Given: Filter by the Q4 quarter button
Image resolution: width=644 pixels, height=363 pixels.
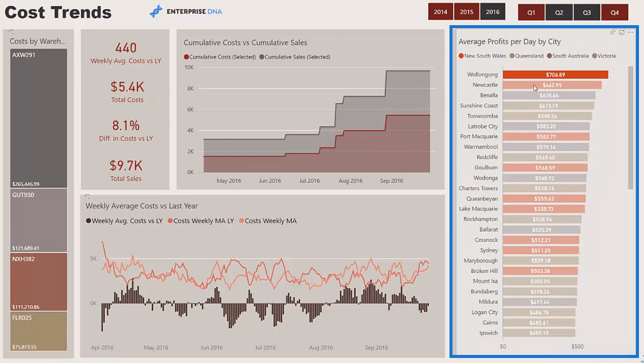Looking at the screenshot, I should (615, 13).
